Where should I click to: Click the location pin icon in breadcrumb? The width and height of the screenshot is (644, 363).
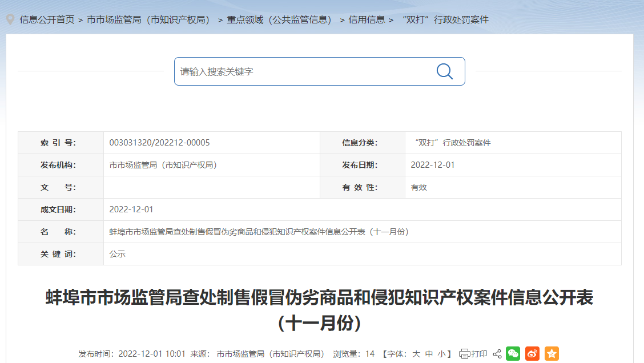point(10,19)
